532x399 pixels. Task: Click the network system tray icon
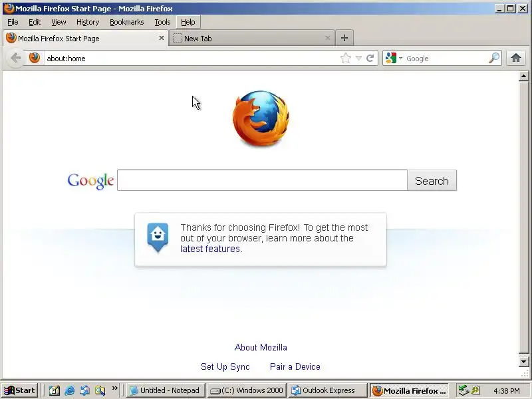pyautogui.click(x=463, y=390)
